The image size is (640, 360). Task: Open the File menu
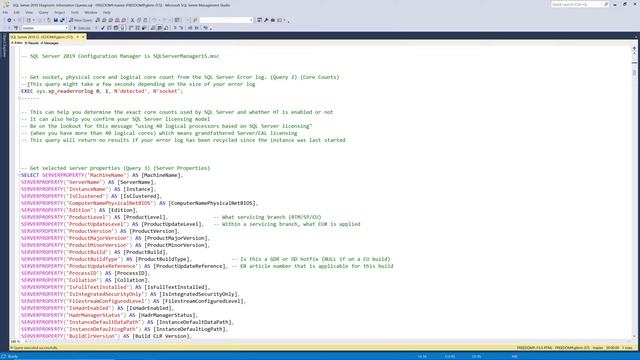(x=5, y=12)
